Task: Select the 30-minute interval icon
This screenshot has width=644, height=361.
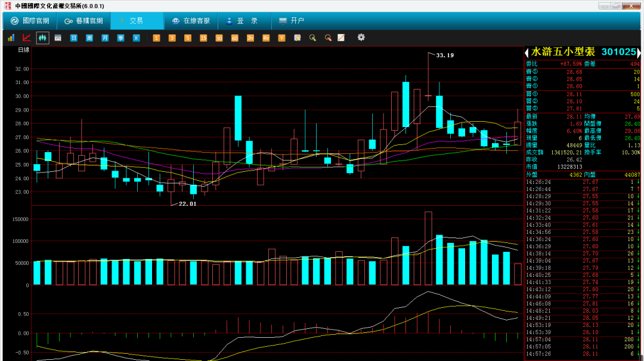Action: [x=219, y=38]
